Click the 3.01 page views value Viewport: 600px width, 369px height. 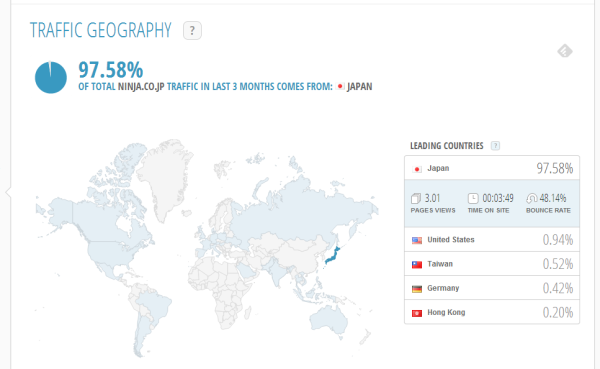tap(432, 198)
